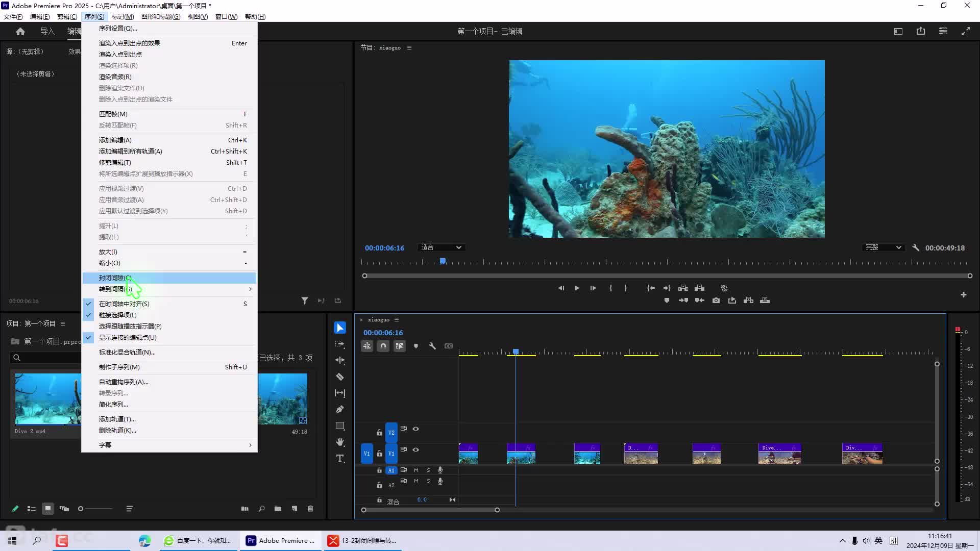
Task: Click the trash Clear icon in Project panel
Action: (x=310, y=509)
